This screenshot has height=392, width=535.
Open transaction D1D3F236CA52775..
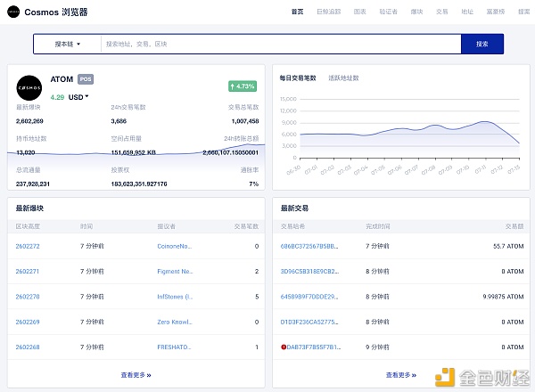pos(309,322)
